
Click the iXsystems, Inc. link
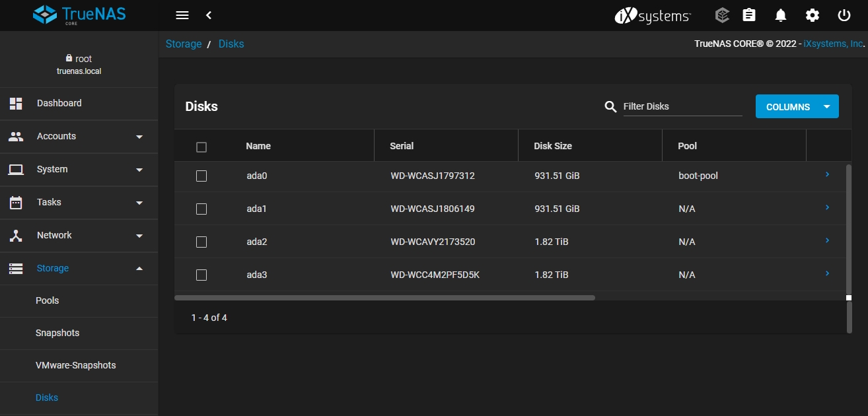tap(833, 44)
